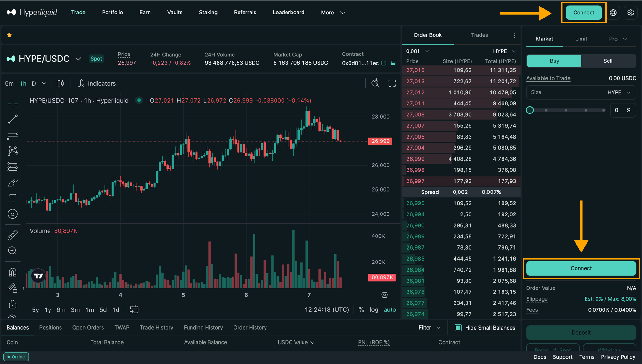Open the order book HYPE unit dropdown
Image resolution: width=642 pixels, height=364 pixels.
point(505,51)
